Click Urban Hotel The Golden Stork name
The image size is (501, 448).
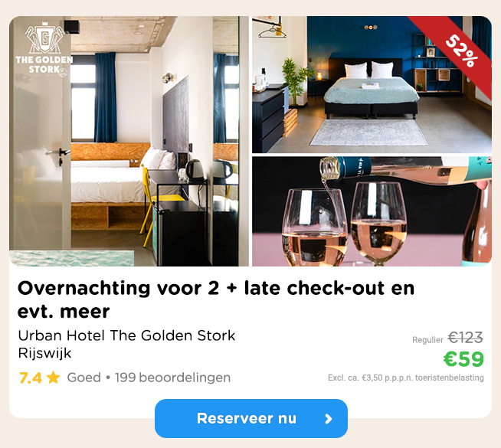(x=126, y=335)
